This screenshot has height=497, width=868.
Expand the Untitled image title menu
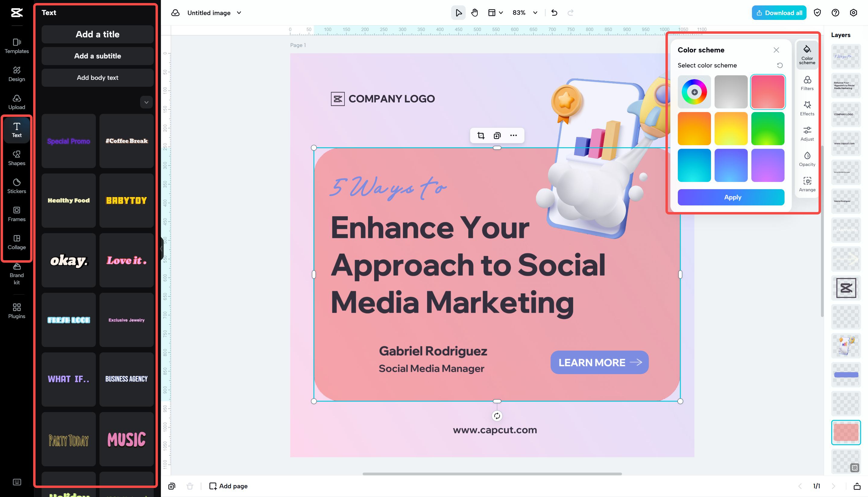pos(239,13)
